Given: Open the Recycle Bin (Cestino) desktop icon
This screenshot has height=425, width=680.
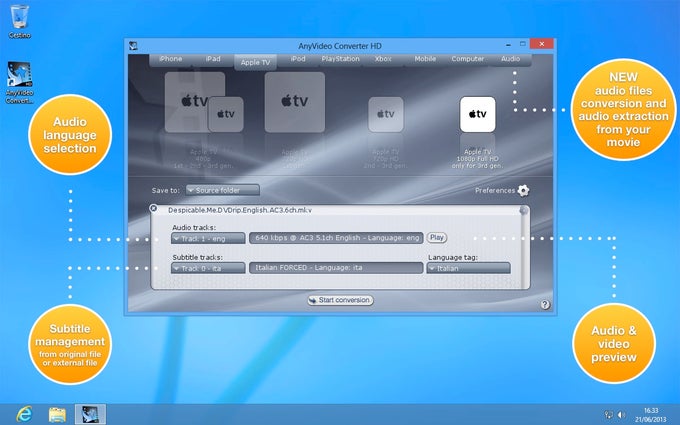Looking at the screenshot, I should coord(20,21).
